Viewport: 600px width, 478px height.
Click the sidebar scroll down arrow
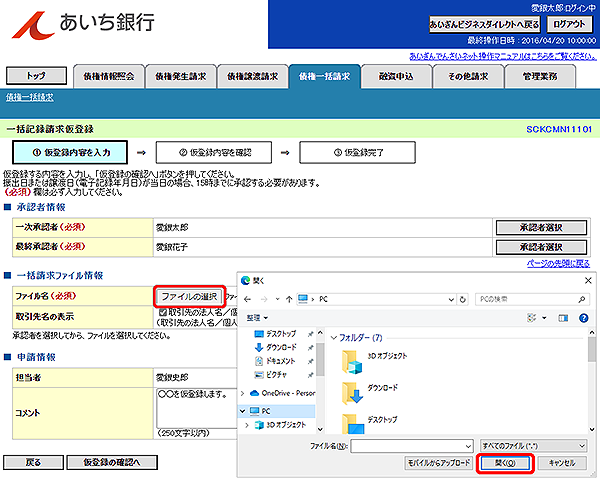(320, 429)
